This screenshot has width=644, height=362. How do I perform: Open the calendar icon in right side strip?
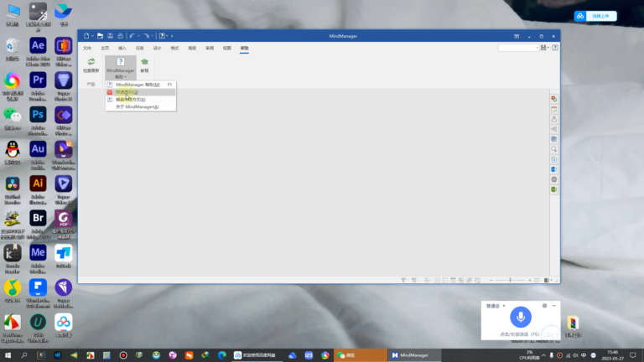554,109
